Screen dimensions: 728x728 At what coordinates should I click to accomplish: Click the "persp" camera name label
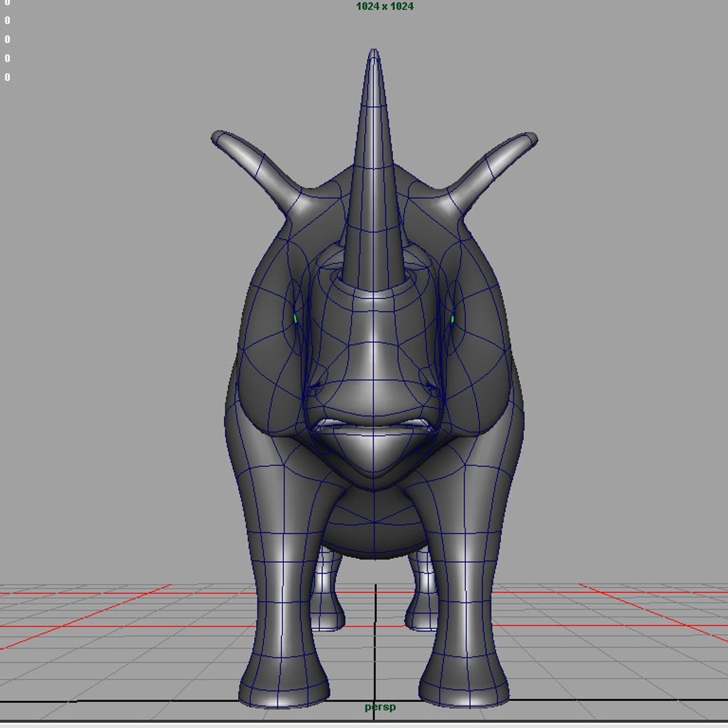click(x=380, y=706)
